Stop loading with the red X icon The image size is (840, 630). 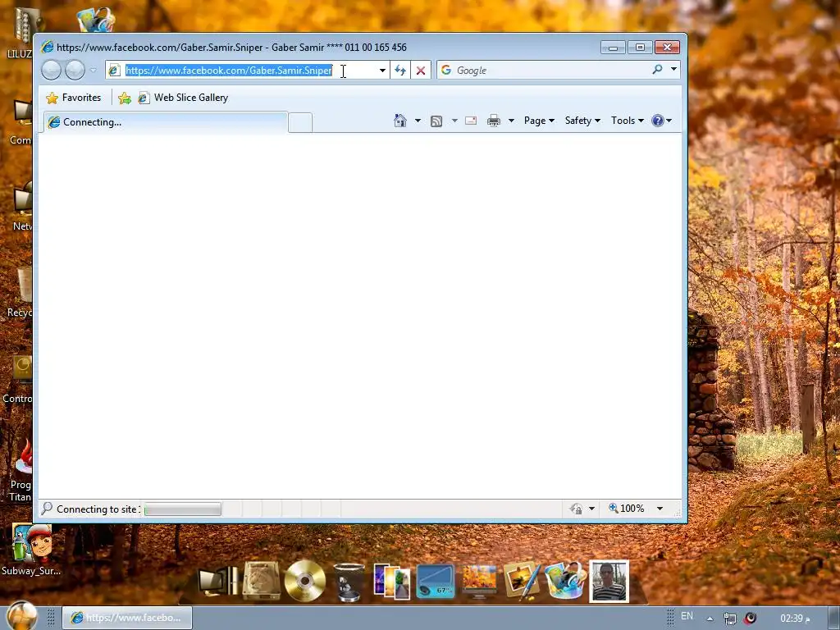(421, 71)
